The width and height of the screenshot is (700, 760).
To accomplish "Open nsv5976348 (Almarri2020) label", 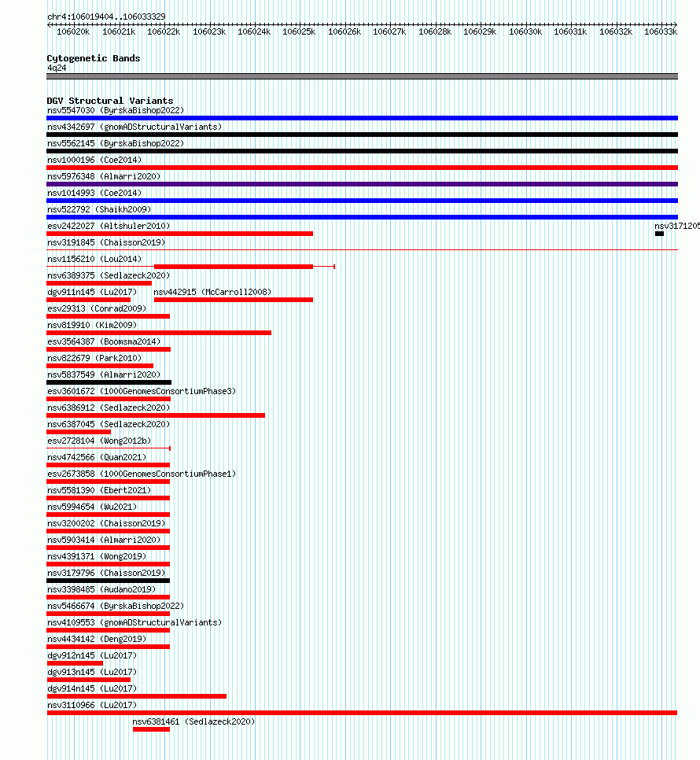I will point(104,176).
